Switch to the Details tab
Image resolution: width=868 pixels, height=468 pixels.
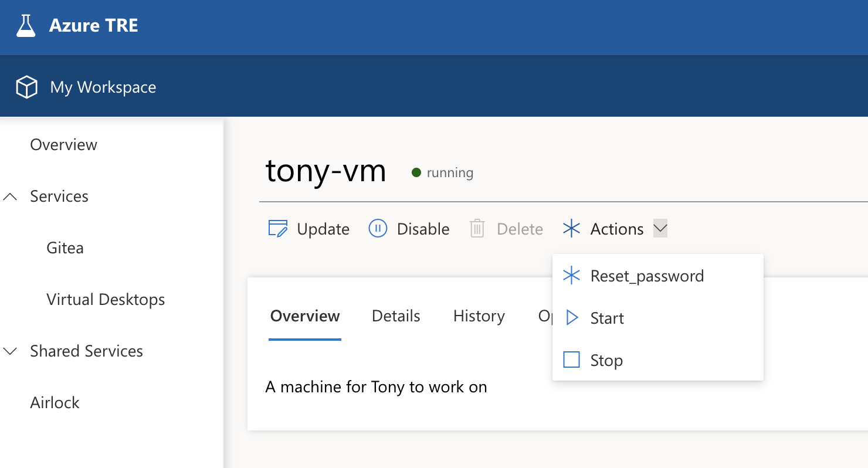point(396,316)
